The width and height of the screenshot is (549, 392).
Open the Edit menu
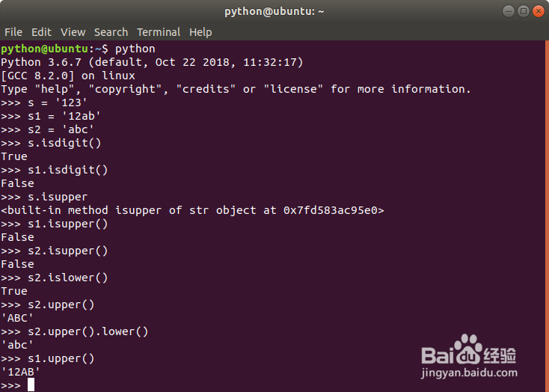pos(42,32)
